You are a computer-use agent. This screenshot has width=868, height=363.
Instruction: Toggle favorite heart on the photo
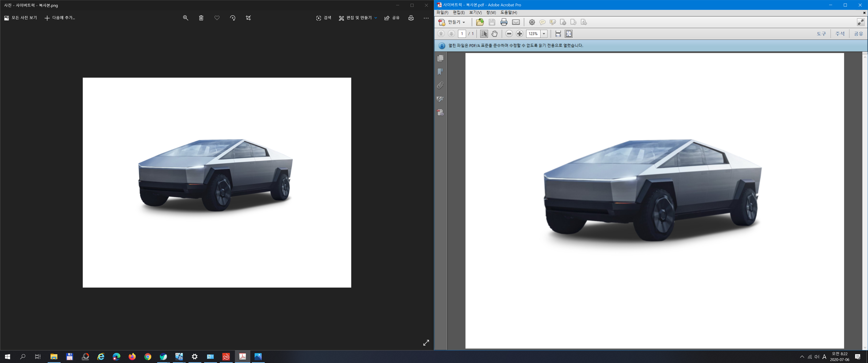[217, 18]
